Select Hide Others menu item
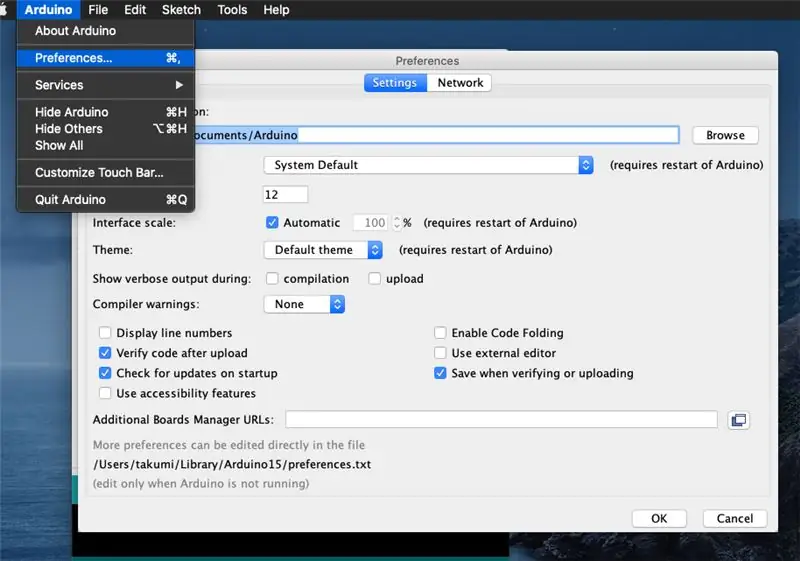The width and height of the screenshot is (800, 561). 106,129
